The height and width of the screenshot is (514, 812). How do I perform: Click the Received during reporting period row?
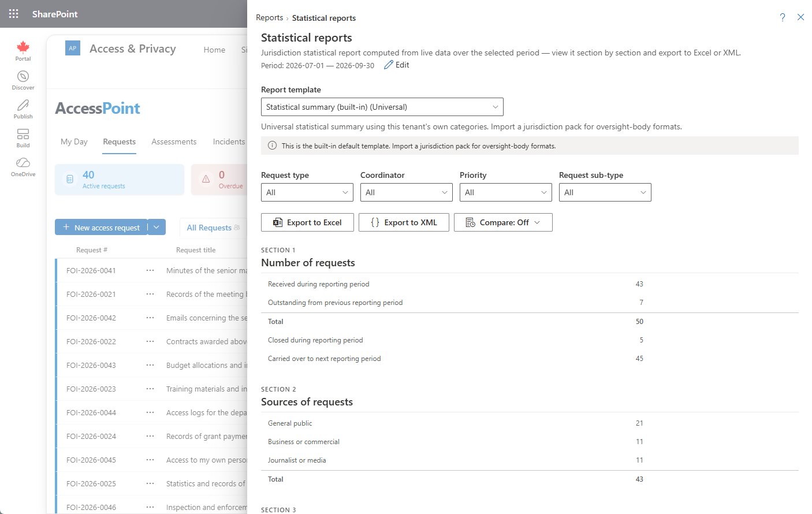(x=530, y=284)
